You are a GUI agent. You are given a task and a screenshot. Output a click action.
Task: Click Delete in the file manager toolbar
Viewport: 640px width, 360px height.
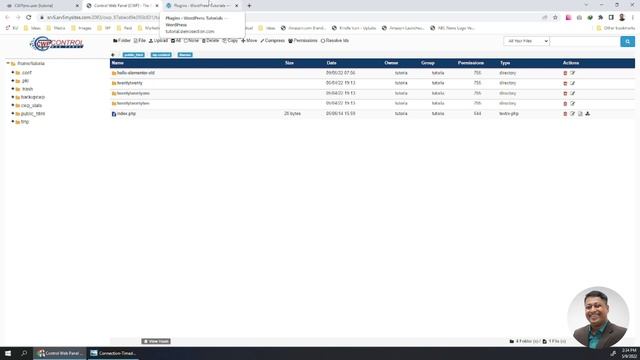[211, 41]
